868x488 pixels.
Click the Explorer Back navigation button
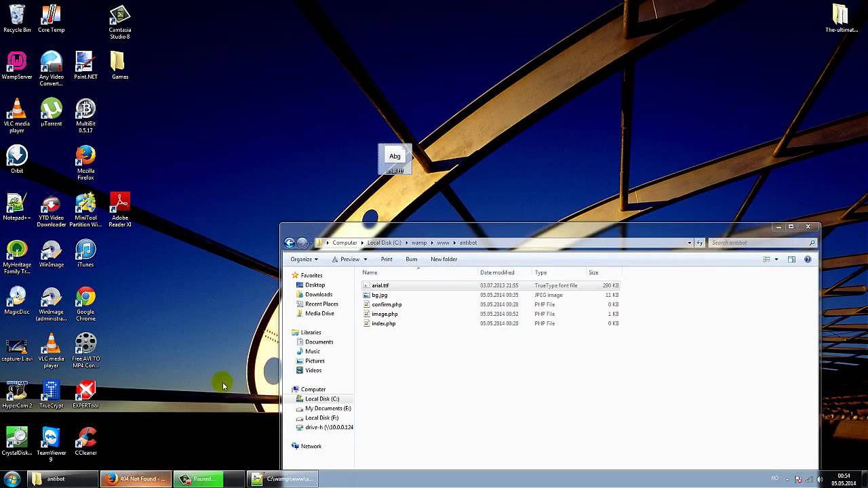tap(290, 243)
